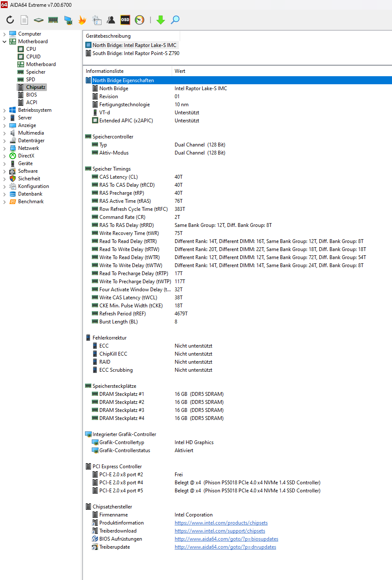
Task: Click the green download arrow icon
Action: [161, 19]
